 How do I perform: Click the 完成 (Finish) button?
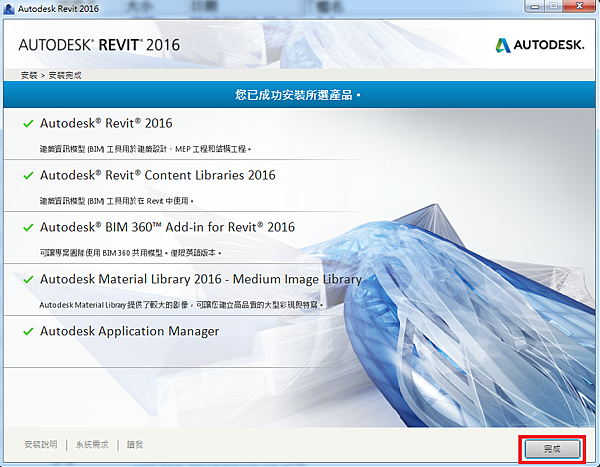pos(552,449)
